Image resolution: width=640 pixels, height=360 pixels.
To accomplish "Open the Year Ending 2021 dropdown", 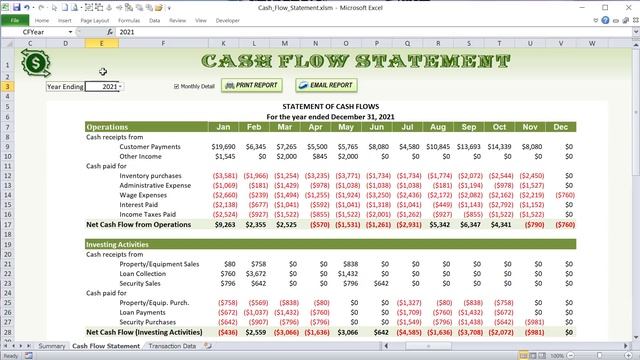I will [120, 87].
